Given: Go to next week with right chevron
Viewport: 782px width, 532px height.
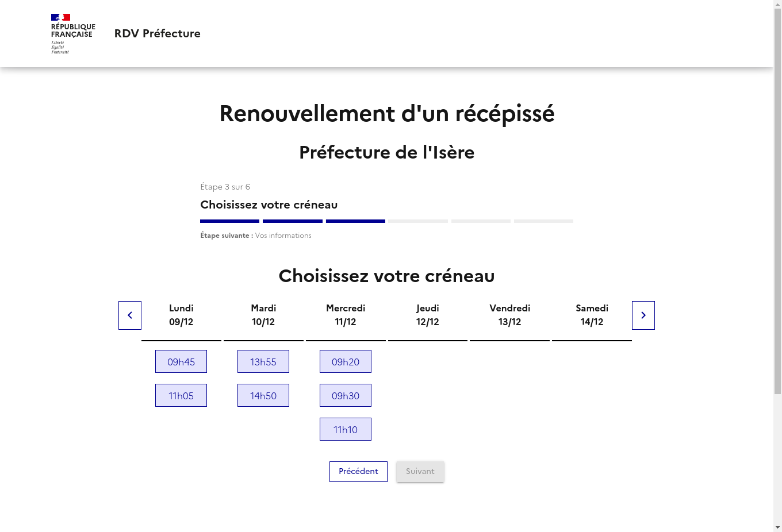Looking at the screenshot, I should [x=643, y=315].
